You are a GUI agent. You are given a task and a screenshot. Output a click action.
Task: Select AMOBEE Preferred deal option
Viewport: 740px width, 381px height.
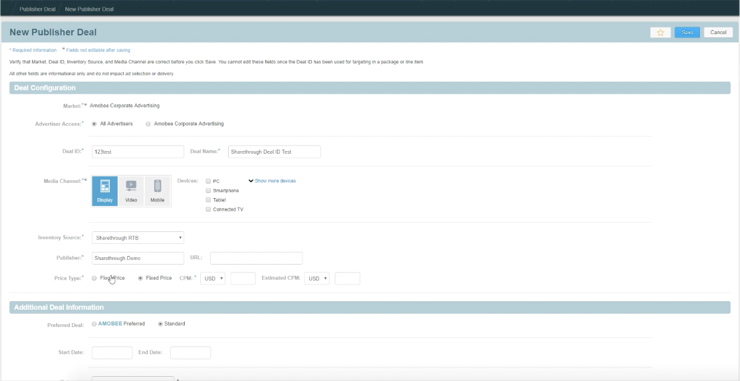point(94,324)
